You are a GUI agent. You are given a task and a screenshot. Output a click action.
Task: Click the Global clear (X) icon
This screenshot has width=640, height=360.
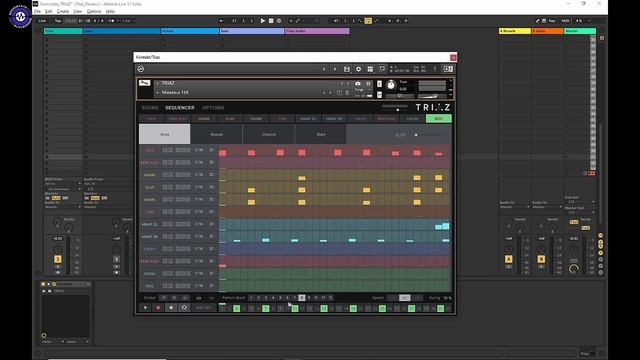174,298
